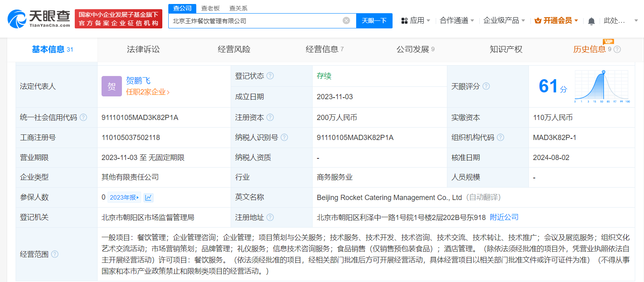Viewport: 644px width, 282px height.
Task: Open the notification bell
Action: pyautogui.click(x=591, y=21)
